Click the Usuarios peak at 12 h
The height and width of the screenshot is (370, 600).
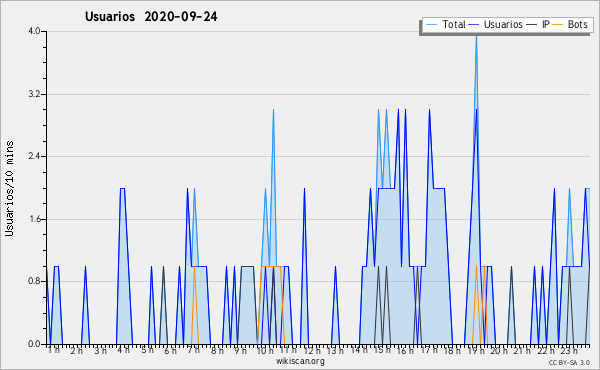pyautogui.click(x=304, y=189)
